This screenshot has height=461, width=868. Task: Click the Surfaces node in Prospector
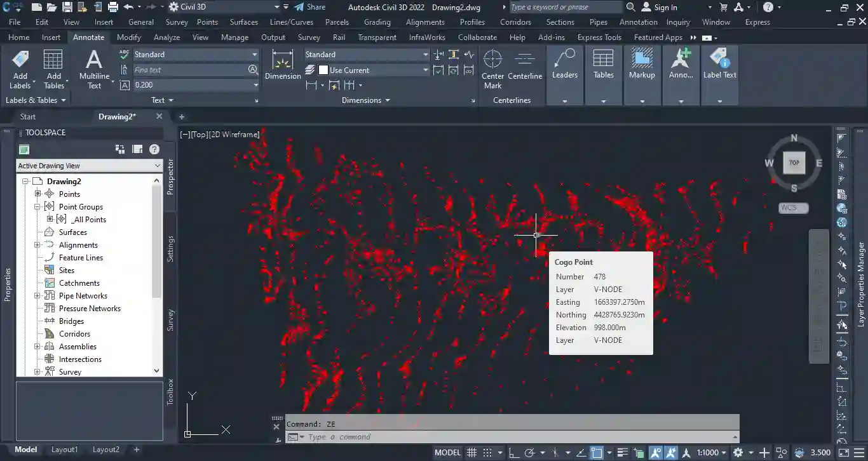(x=72, y=232)
